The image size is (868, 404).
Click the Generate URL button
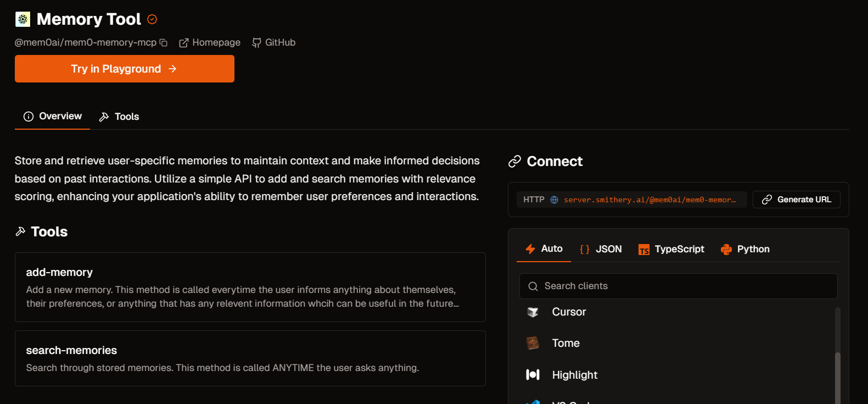pos(797,200)
